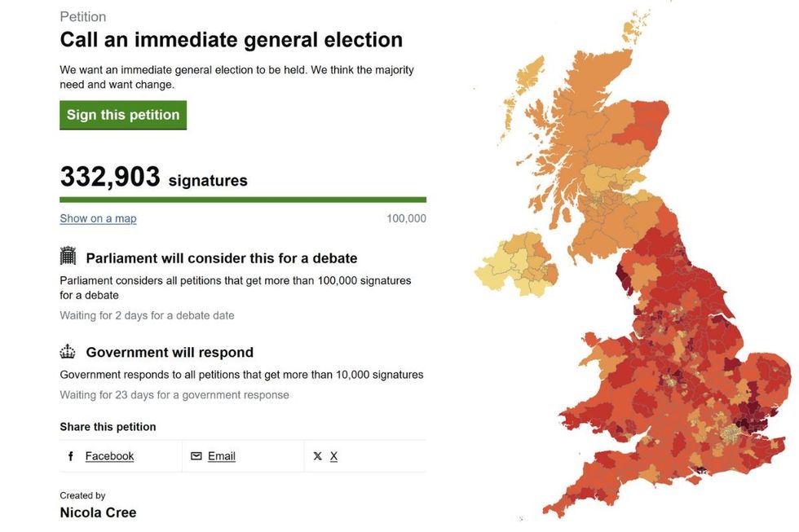Click the Parliament building icon
This screenshot has height=532, width=799.
pyautogui.click(x=67, y=257)
